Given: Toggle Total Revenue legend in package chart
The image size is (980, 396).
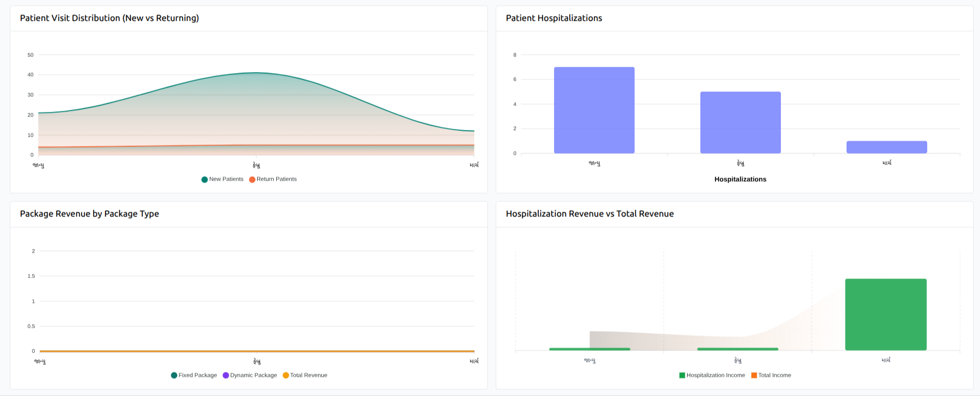Looking at the screenshot, I should click(305, 375).
